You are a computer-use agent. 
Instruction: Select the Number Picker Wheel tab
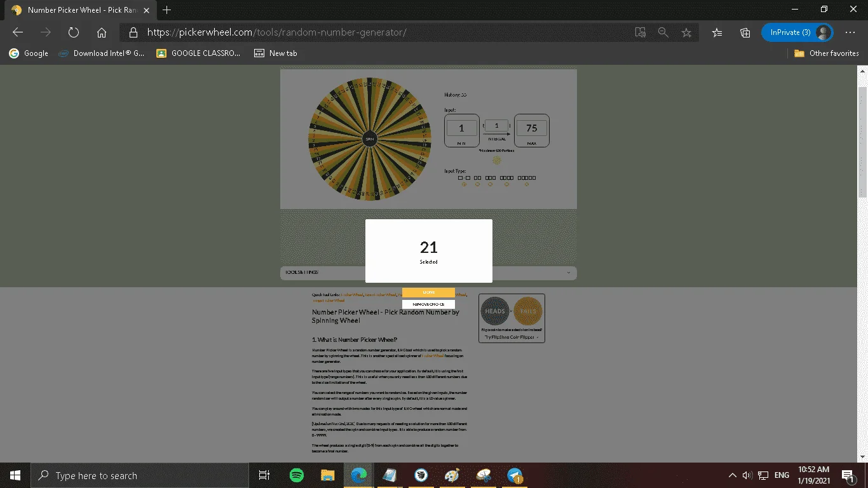79,10
